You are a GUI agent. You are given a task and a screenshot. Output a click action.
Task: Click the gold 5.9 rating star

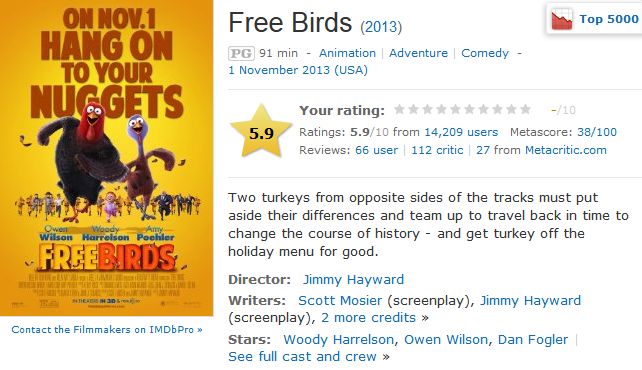click(261, 131)
